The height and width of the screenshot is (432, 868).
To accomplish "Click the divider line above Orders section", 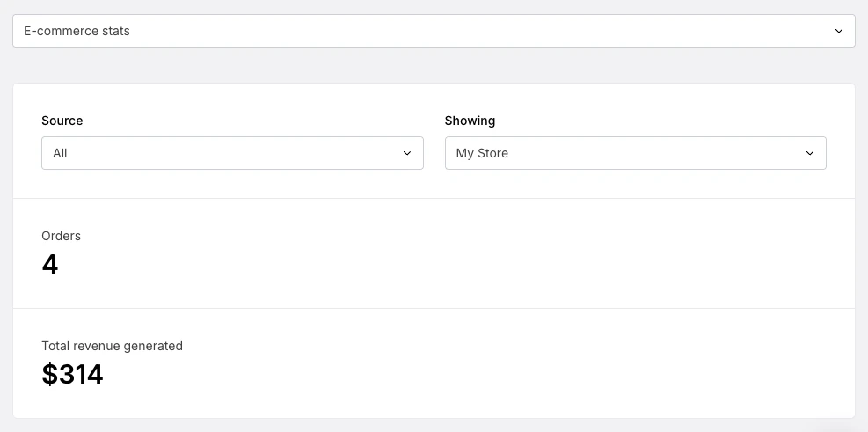I will pos(434,198).
